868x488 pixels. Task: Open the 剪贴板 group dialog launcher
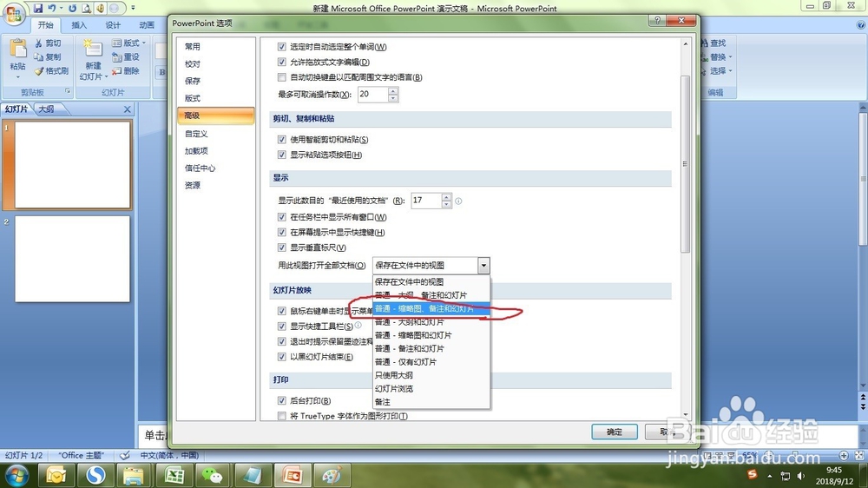tap(68, 91)
